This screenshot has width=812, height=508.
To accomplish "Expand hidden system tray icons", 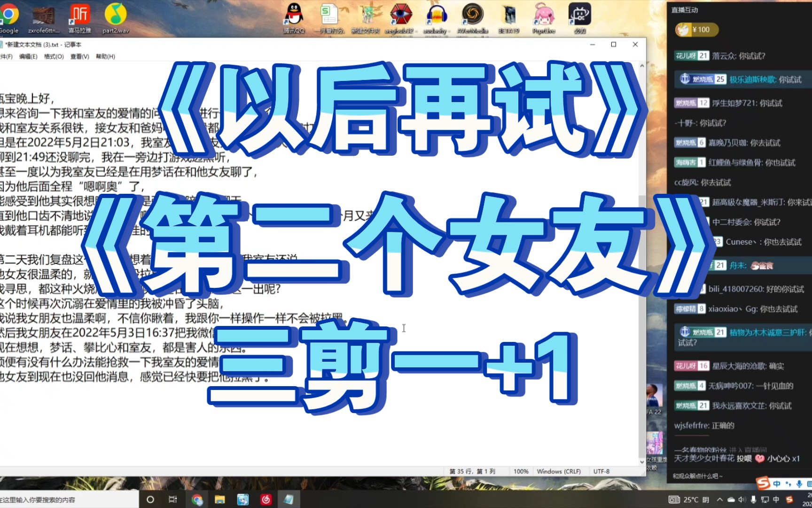I will click(x=720, y=500).
